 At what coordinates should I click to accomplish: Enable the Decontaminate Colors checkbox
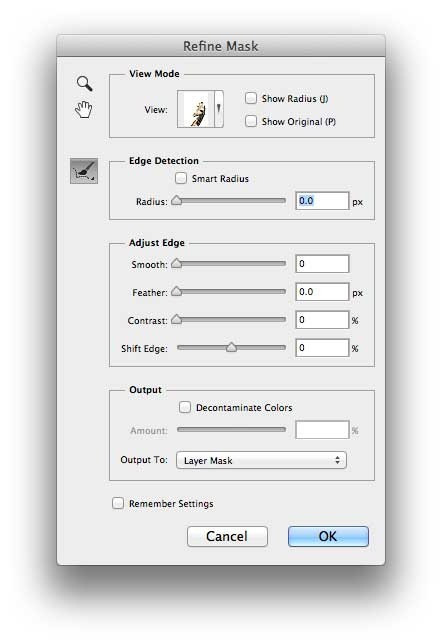click(x=185, y=407)
